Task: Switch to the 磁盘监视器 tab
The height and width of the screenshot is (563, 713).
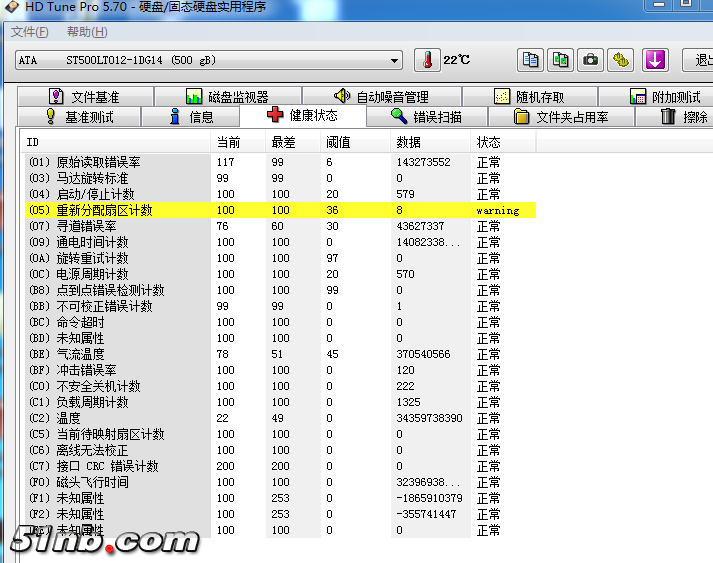Action: (x=227, y=97)
